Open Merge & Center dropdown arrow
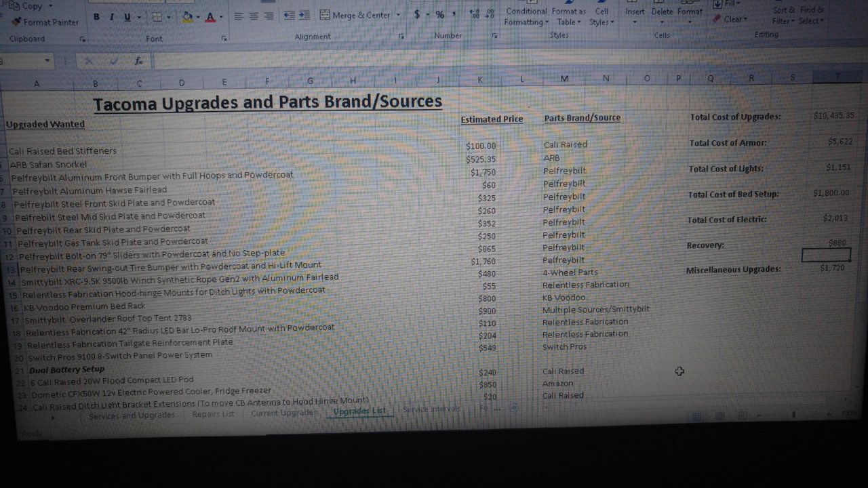This screenshot has width=868, height=488. pyautogui.click(x=398, y=15)
